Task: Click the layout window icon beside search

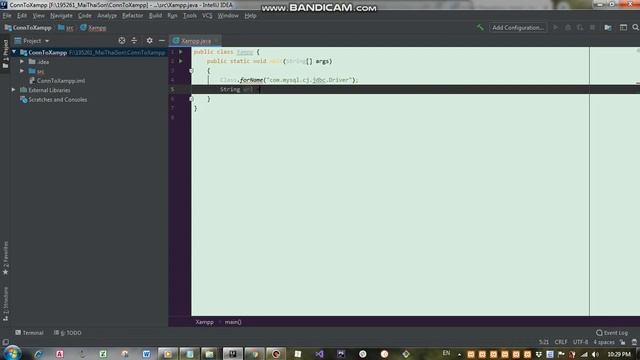Action: coord(623,28)
